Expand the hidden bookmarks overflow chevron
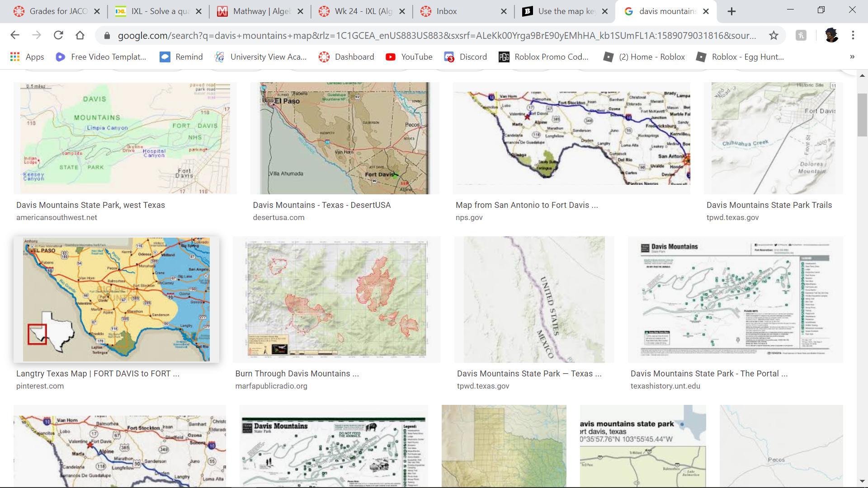This screenshot has height=488, width=868. (x=852, y=57)
